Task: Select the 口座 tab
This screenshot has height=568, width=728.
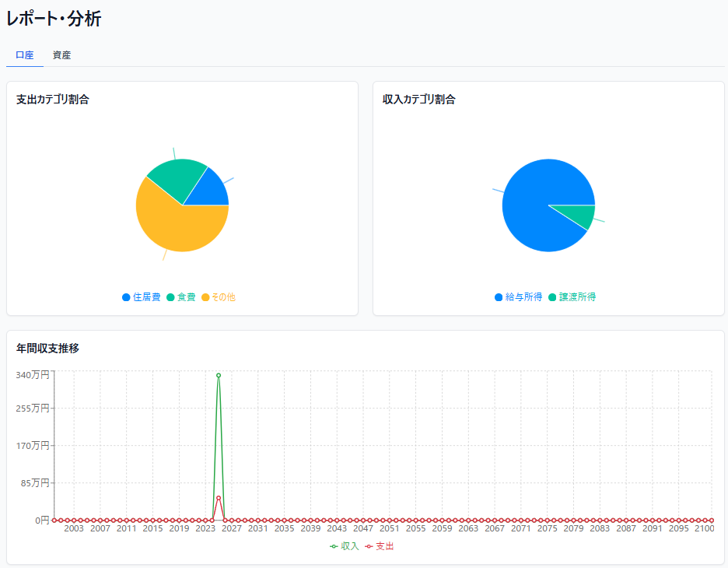Action: click(x=25, y=55)
